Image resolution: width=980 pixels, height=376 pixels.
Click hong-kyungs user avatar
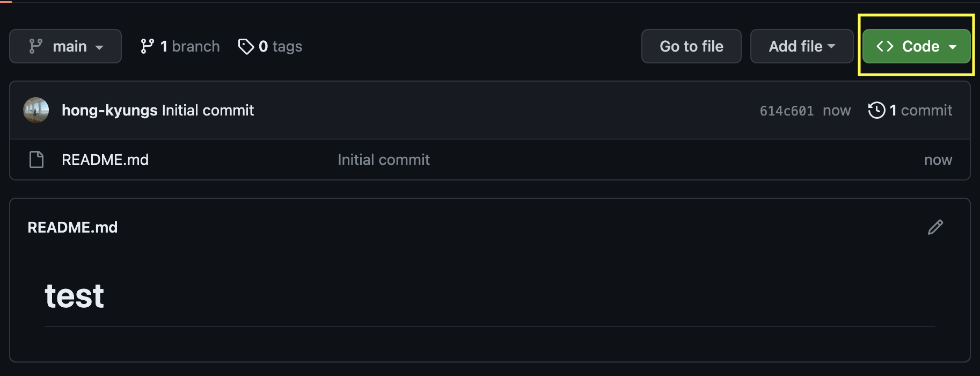pyautogui.click(x=36, y=110)
